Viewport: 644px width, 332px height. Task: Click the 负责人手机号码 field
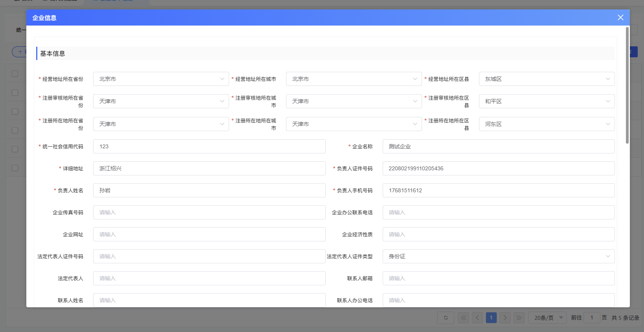[x=499, y=190]
